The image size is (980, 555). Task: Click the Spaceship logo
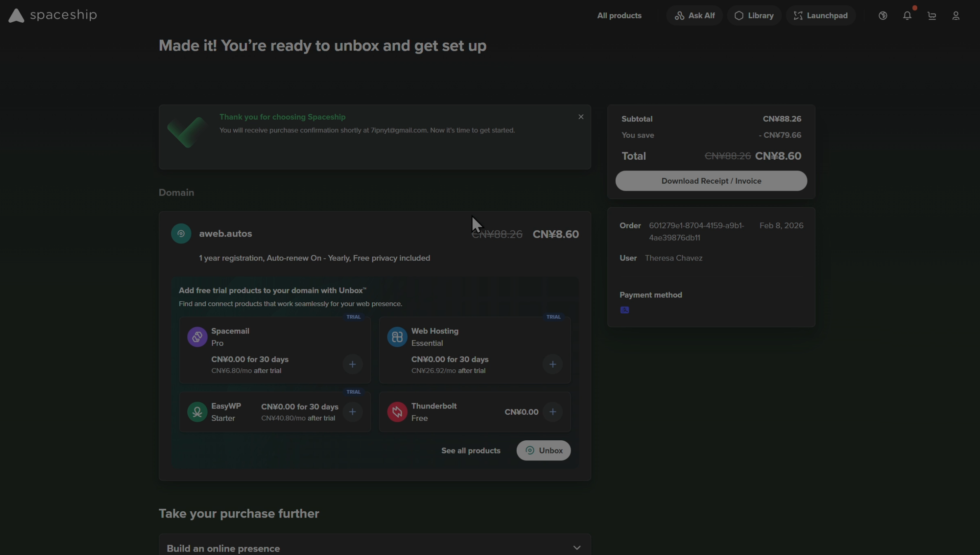tap(52, 15)
